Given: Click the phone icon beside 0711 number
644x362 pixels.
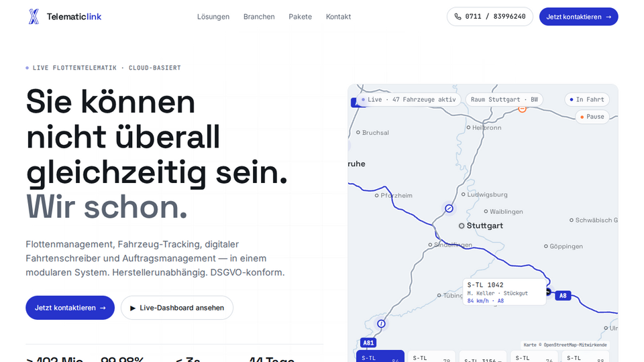Looking at the screenshot, I should click(x=458, y=17).
